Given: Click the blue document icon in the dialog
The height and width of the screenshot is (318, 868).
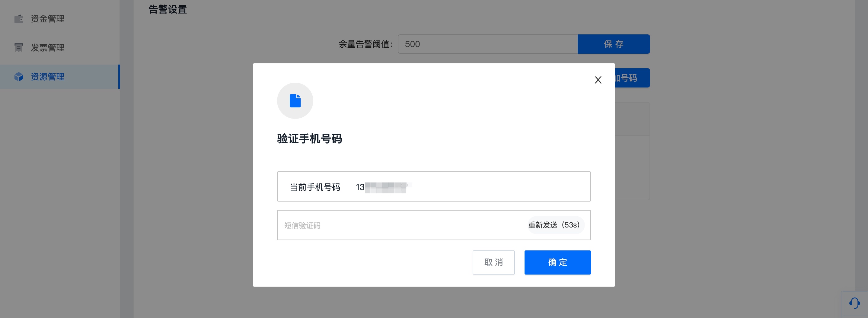Looking at the screenshot, I should pos(295,101).
